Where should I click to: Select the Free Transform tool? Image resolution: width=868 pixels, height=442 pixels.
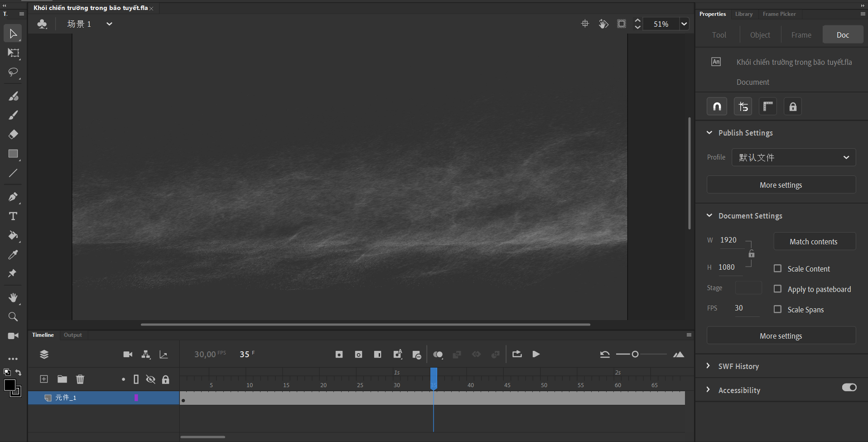point(13,53)
